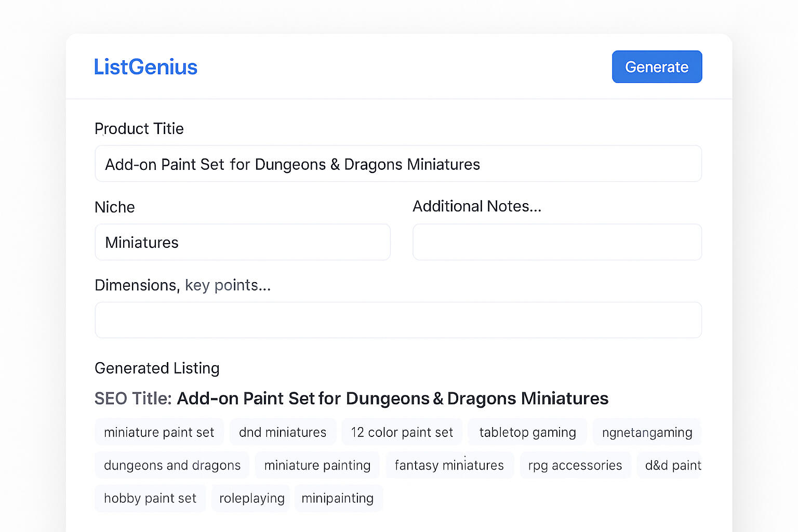Select the 'roleplaying' tag
Image resolution: width=798 pixels, height=532 pixels.
tap(251, 498)
